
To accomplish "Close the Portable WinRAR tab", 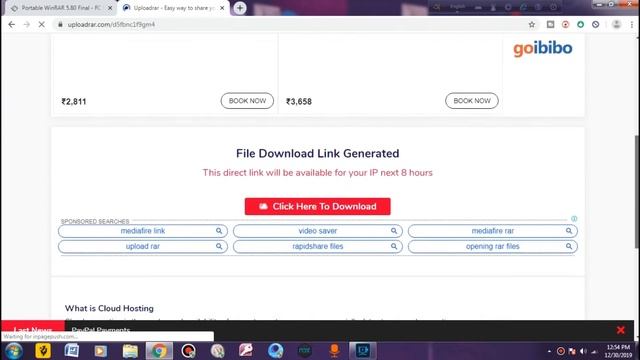I will click(x=110, y=8).
